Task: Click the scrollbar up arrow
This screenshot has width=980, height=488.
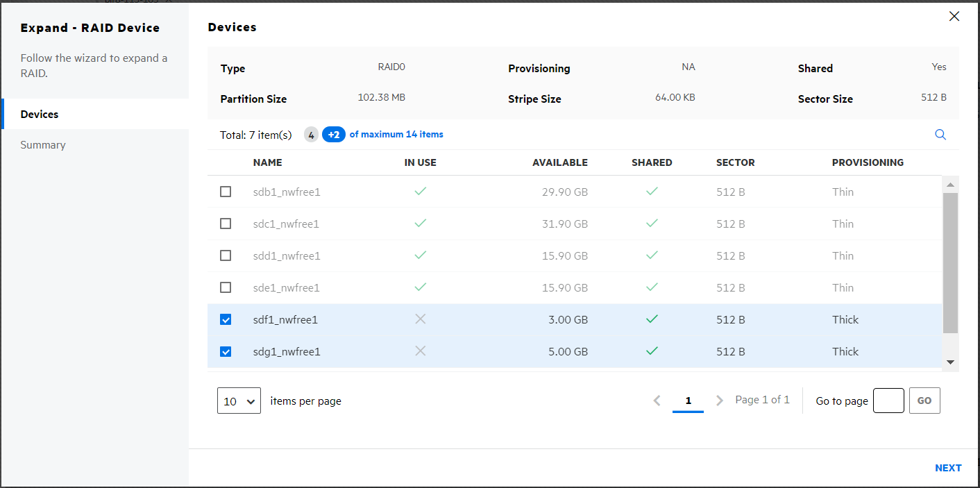Action: coord(950,185)
